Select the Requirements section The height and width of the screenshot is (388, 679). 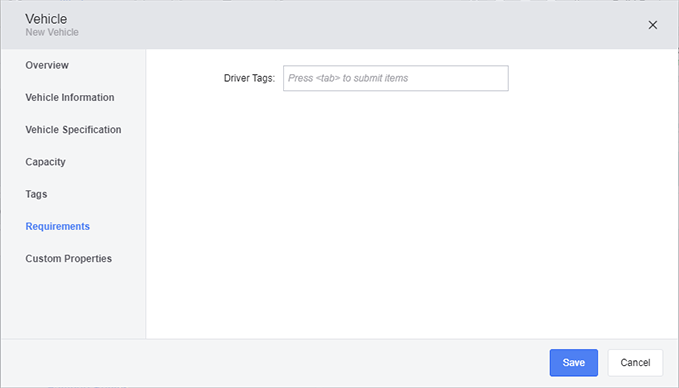coord(58,226)
